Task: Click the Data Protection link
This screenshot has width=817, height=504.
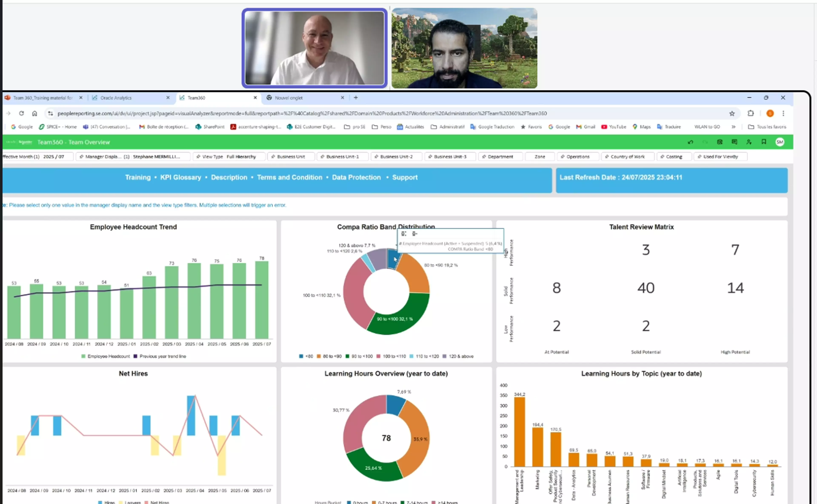Action: pyautogui.click(x=356, y=177)
